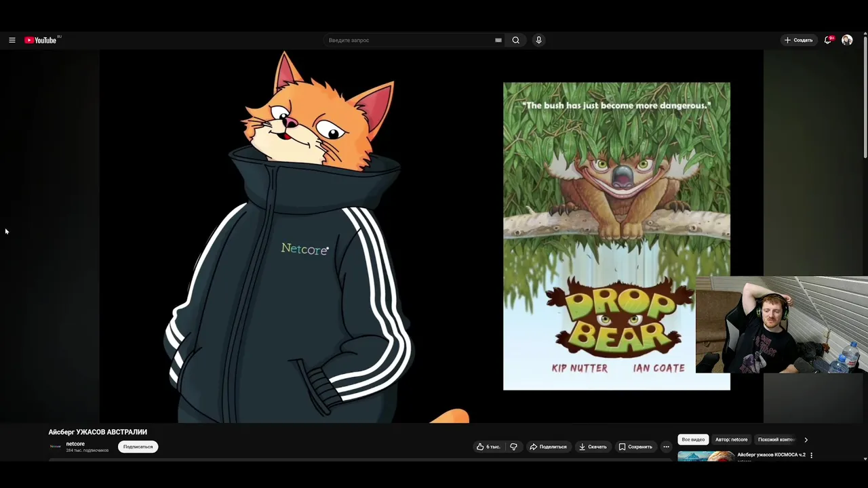
Task: Open the notifications bell
Action: (827, 40)
